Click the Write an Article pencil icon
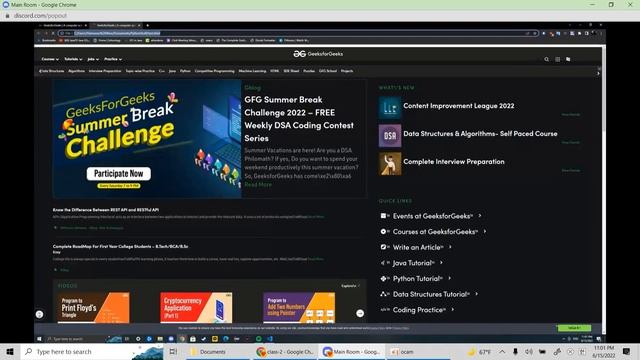The image size is (640, 360). point(383,247)
